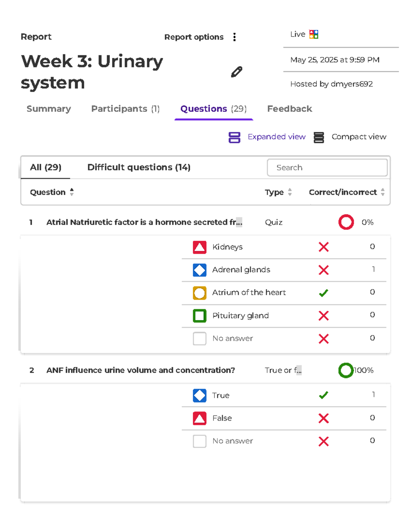Click the pencil edit title icon

point(236,72)
